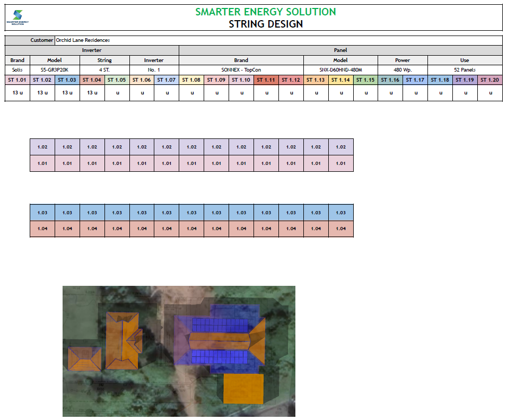
Task: Select the salmon 'ST 1.04' string cell
Action: click(92, 80)
